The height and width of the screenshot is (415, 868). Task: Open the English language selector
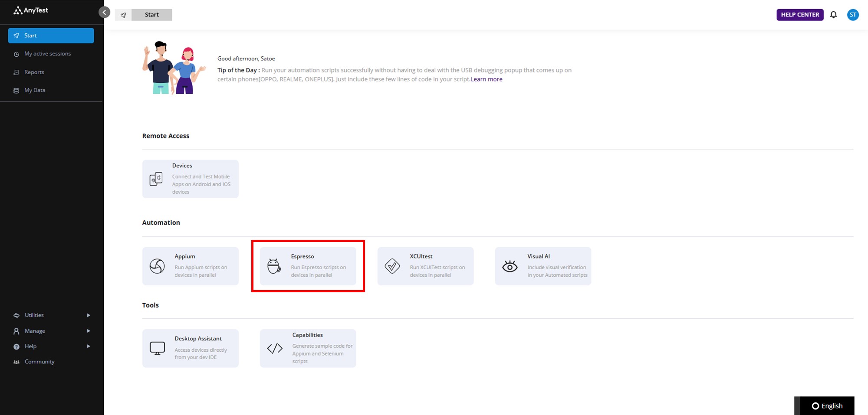pos(827,406)
